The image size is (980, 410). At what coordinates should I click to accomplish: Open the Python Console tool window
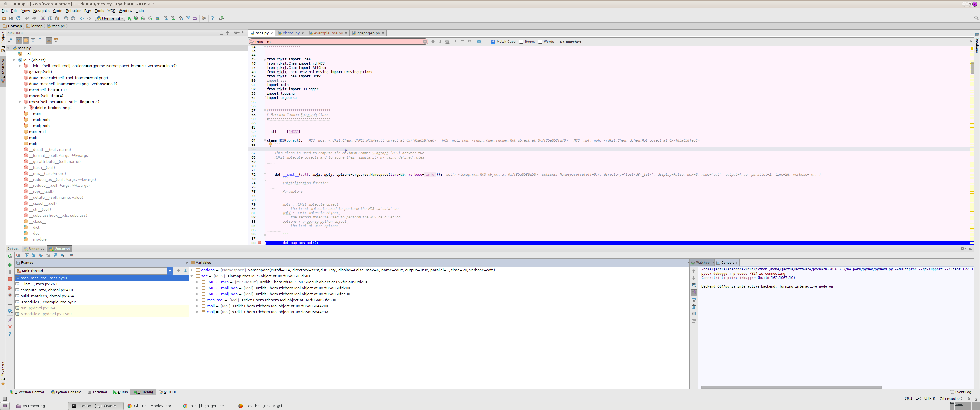66,392
